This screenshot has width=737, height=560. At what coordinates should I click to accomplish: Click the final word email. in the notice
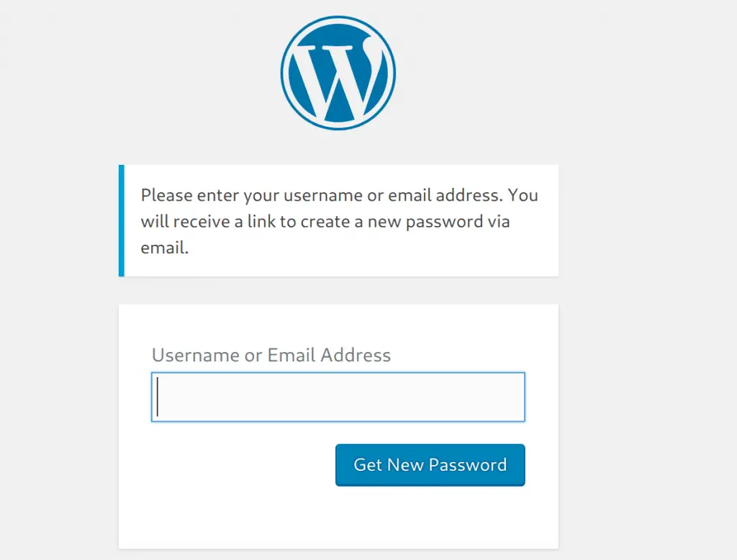[165, 248]
